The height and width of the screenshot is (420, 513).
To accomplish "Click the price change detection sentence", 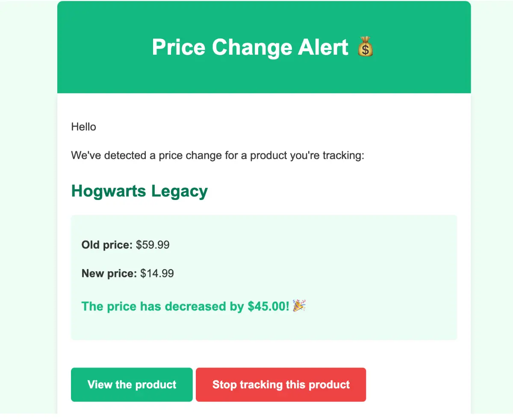I will (x=217, y=156).
